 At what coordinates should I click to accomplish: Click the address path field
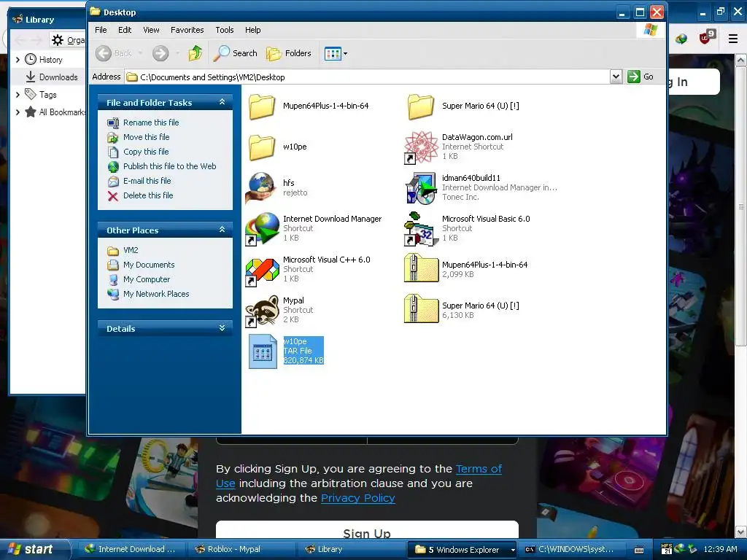[368, 77]
